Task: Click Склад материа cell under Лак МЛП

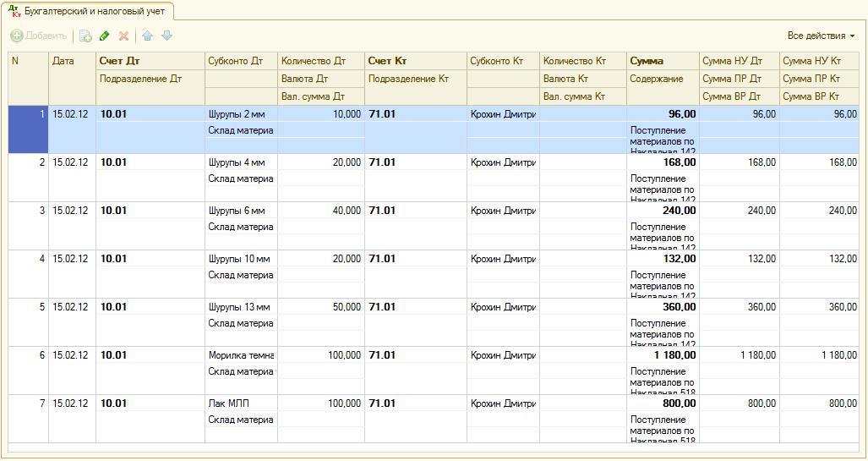Action: point(241,420)
